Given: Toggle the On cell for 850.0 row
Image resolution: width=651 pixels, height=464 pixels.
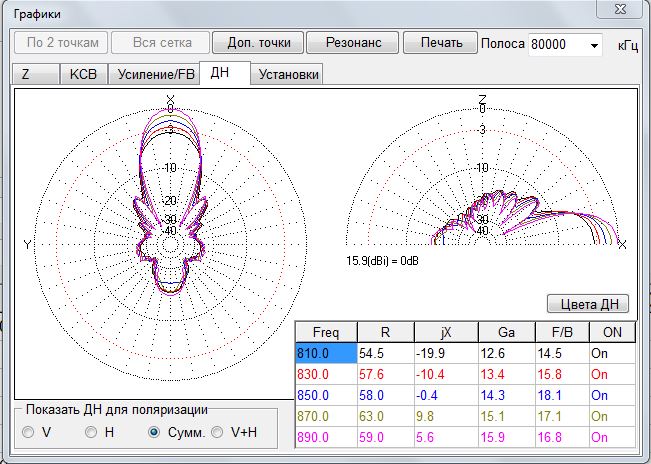Looking at the screenshot, I should click(612, 394).
